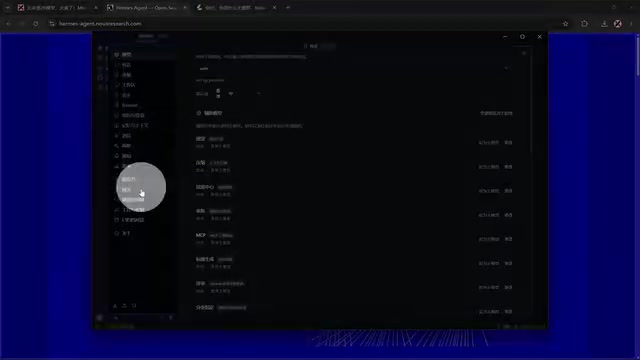Open the 关于 item in the app sidebar
The image size is (640, 360).
click(126, 233)
